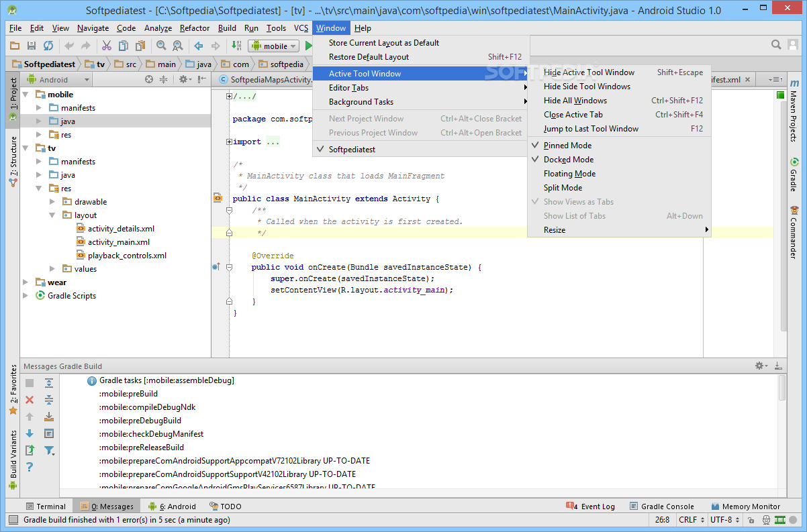Open the Editor Tabs submenu
This screenshot has width=807, height=532.
click(421, 88)
